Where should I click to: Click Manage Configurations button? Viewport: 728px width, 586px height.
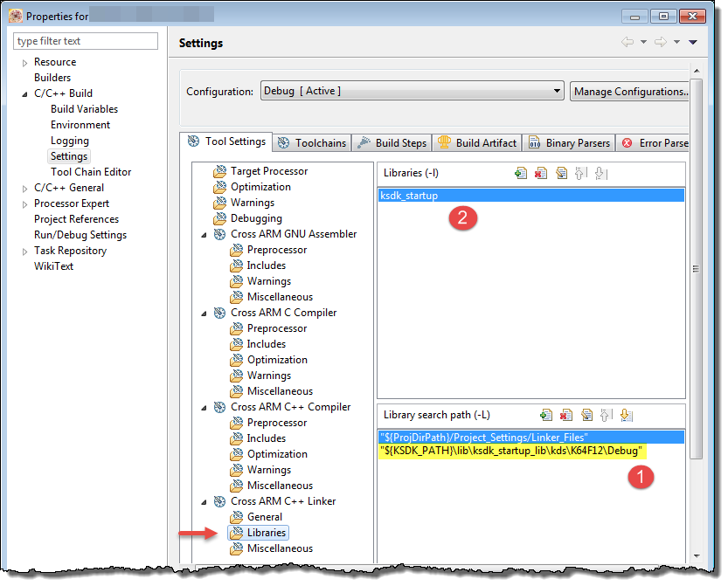pos(630,92)
